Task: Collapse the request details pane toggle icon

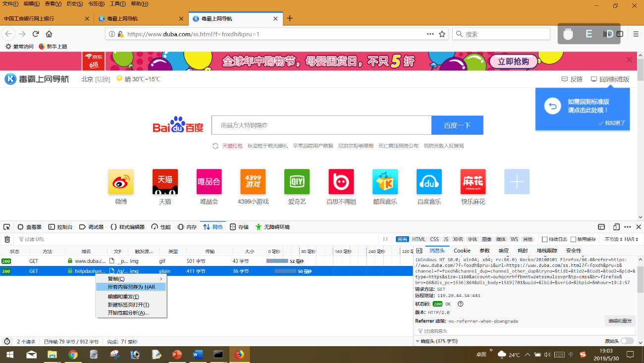Action: pyautogui.click(x=419, y=251)
